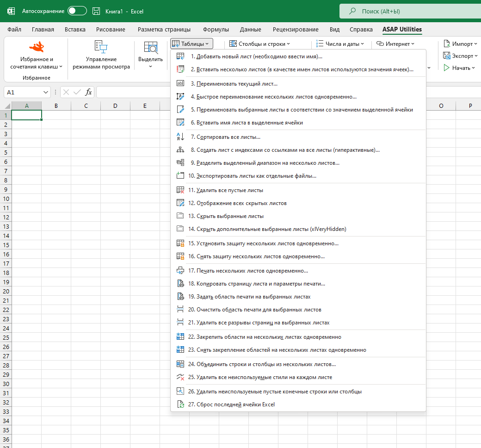
Task: Click the quick rename sheets icon for item 4
Action: pyautogui.click(x=180, y=97)
